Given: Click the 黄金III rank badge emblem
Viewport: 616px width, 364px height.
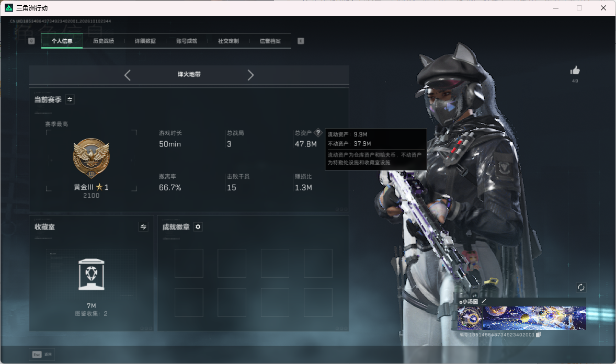Looking at the screenshot, I should pos(91,158).
